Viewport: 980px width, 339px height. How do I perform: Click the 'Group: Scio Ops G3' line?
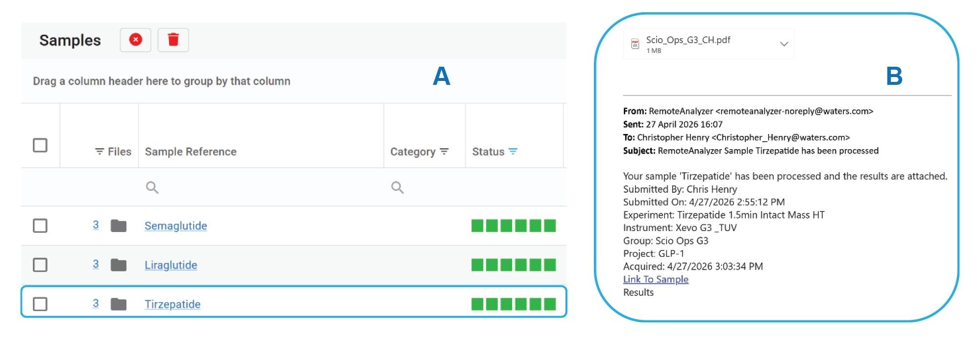(x=665, y=241)
